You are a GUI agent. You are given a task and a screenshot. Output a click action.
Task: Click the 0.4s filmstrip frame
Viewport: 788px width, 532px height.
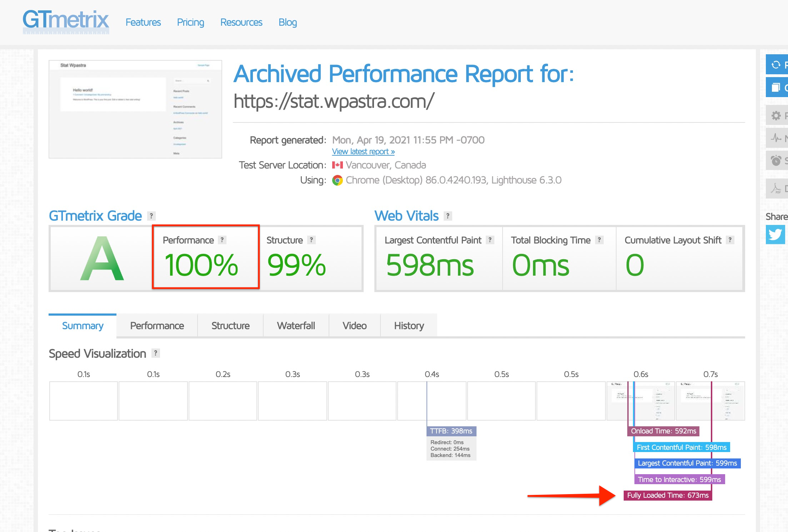tap(432, 401)
